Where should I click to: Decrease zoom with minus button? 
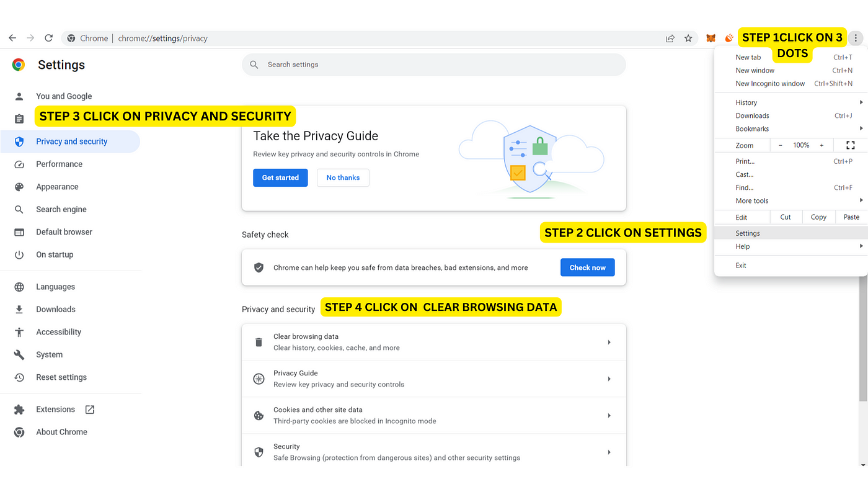coord(781,145)
